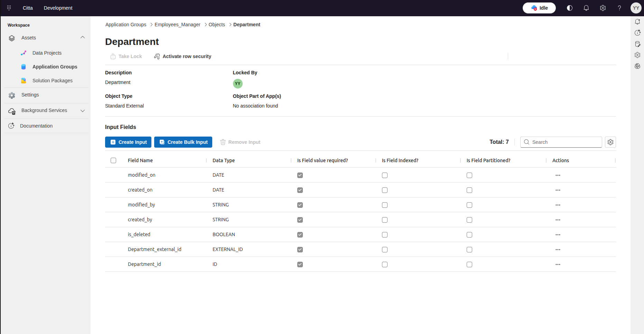Check the select-all checkbox in table header

113,160
